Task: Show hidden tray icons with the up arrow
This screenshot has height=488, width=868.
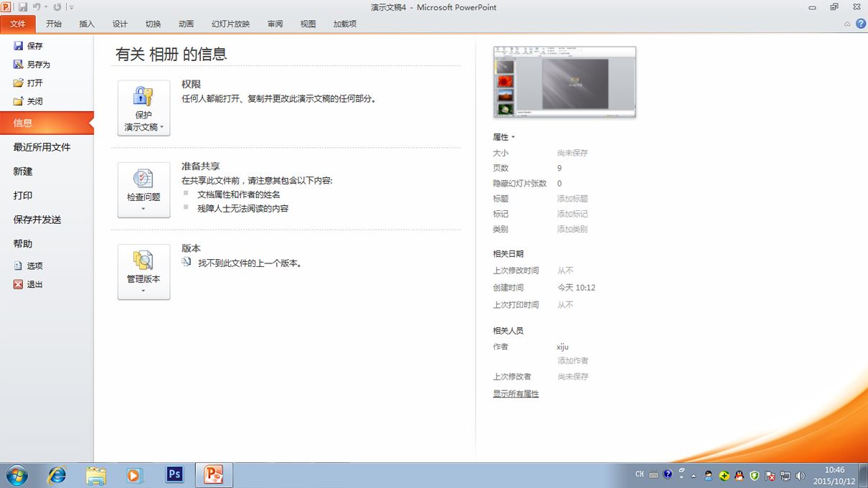Action: point(693,475)
